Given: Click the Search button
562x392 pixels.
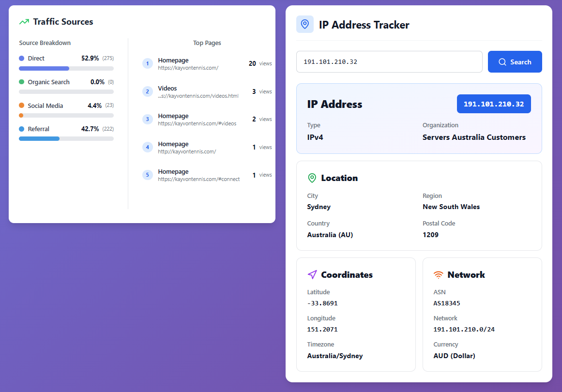Looking at the screenshot, I should click(x=515, y=61).
